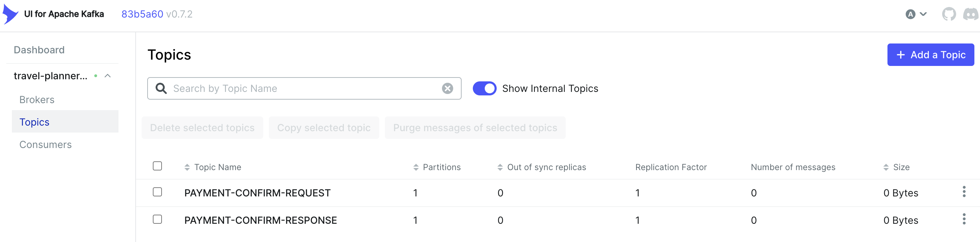Screen dimensions: 980x242
Task: Open actions menu for PAYMENT-CONFIRM-REQUEST
Action: tap(964, 192)
